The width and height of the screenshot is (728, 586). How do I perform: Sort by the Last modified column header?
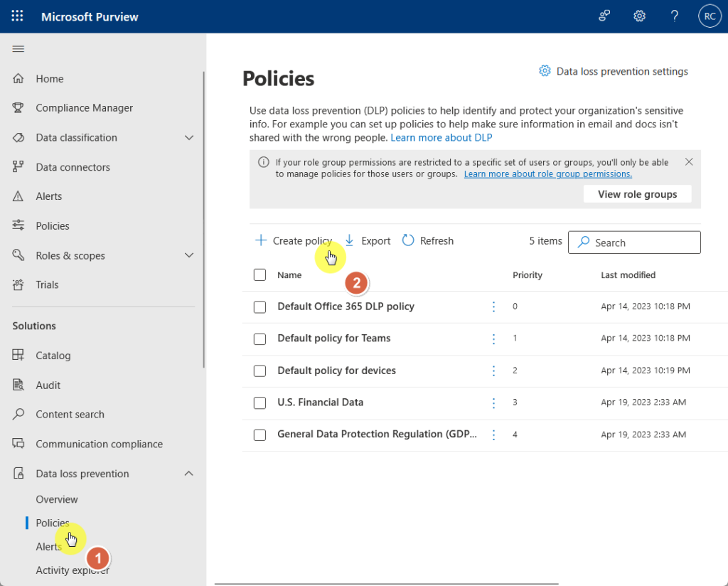628,275
